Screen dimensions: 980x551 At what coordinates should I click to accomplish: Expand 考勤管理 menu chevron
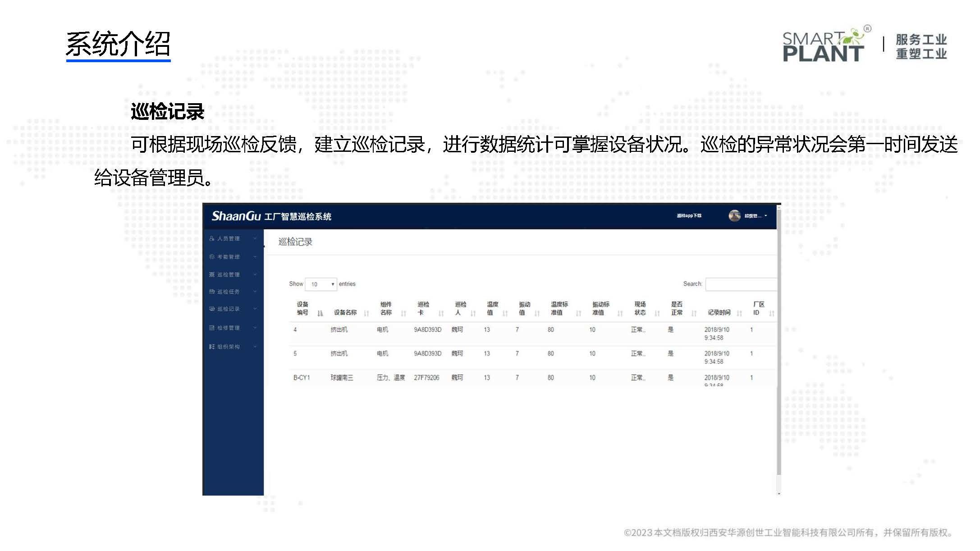pos(255,257)
